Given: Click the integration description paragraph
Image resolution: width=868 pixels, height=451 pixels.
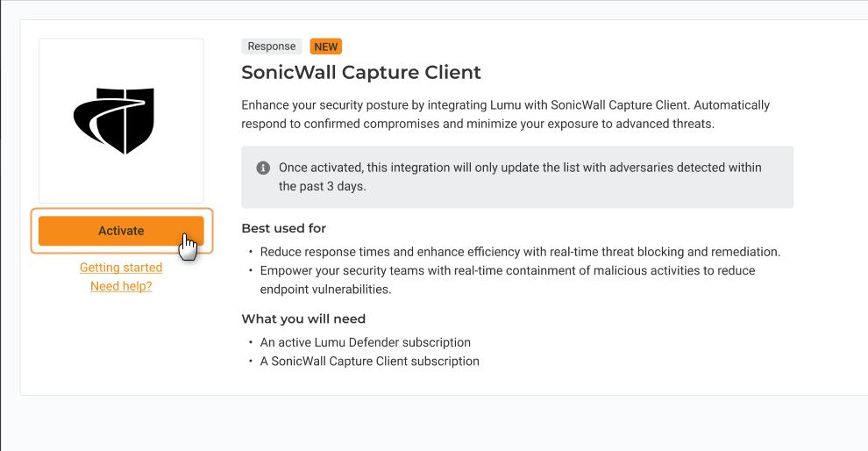Looking at the screenshot, I should (x=505, y=114).
